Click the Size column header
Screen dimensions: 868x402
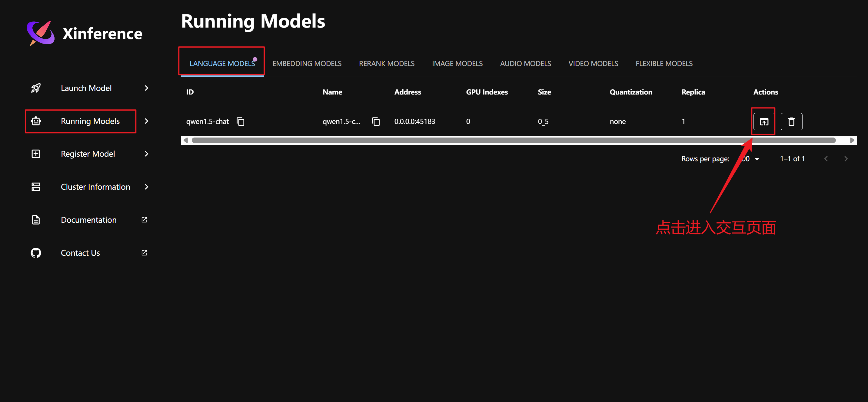click(544, 92)
